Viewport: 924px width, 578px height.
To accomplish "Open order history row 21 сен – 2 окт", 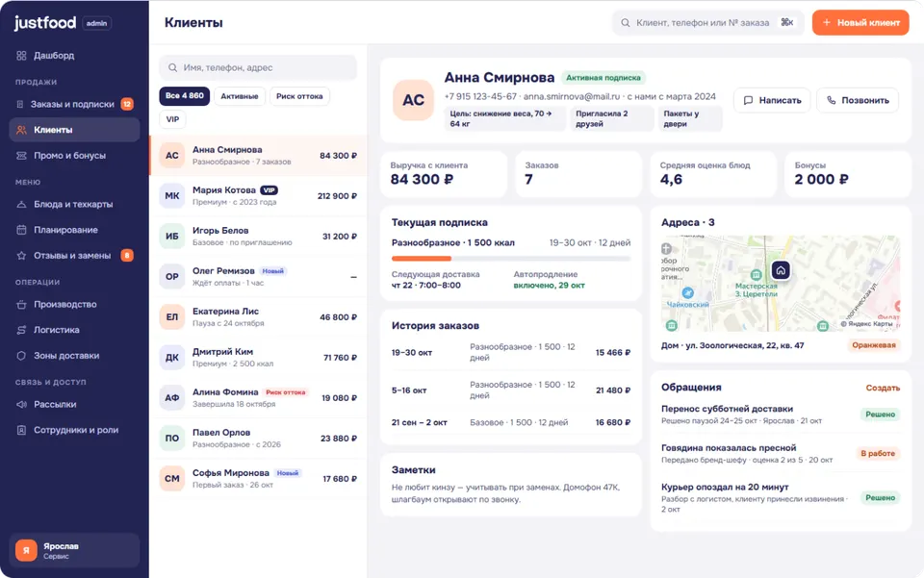I will (511, 422).
